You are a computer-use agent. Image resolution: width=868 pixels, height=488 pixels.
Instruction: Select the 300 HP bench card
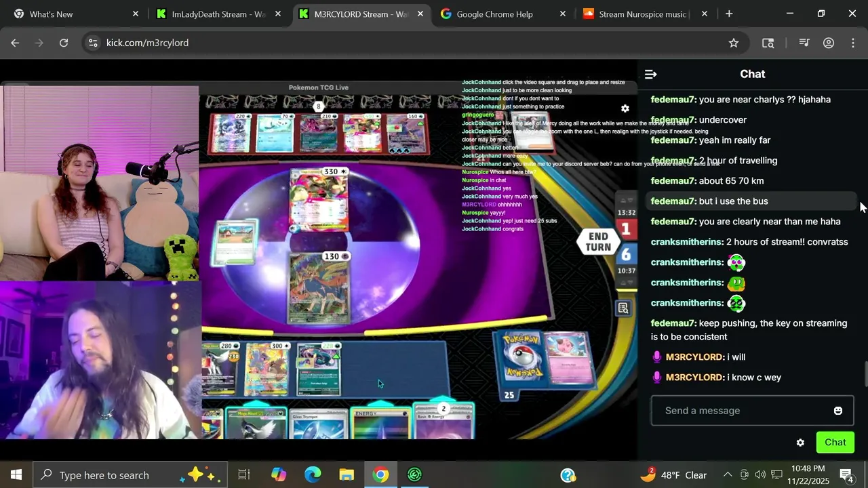coord(266,369)
